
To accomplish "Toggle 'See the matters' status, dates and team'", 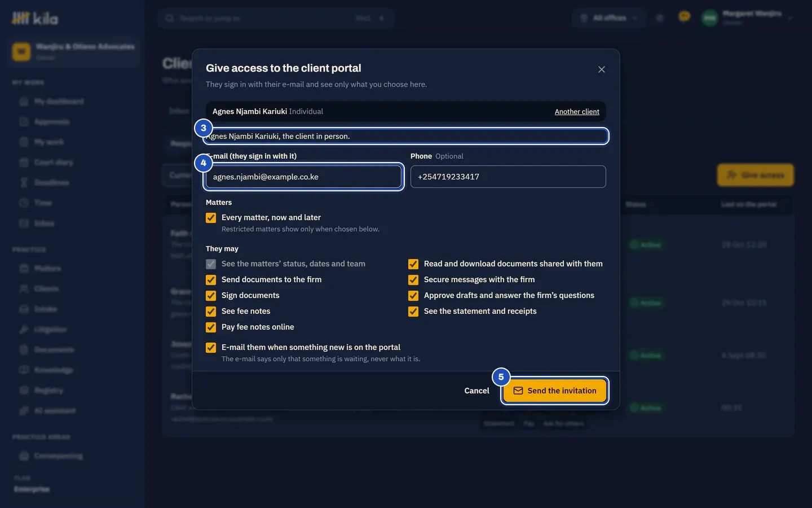I will (211, 264).
